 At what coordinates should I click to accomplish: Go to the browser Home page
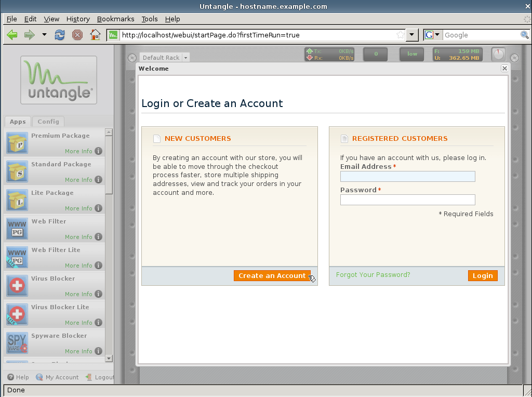pyautogui.click(x=96, y=35)
